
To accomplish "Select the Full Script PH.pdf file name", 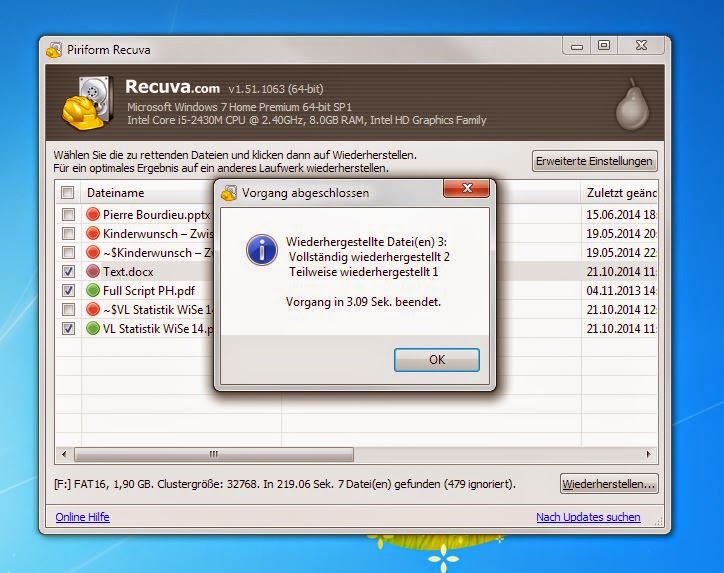I will (x=149, y=291).
